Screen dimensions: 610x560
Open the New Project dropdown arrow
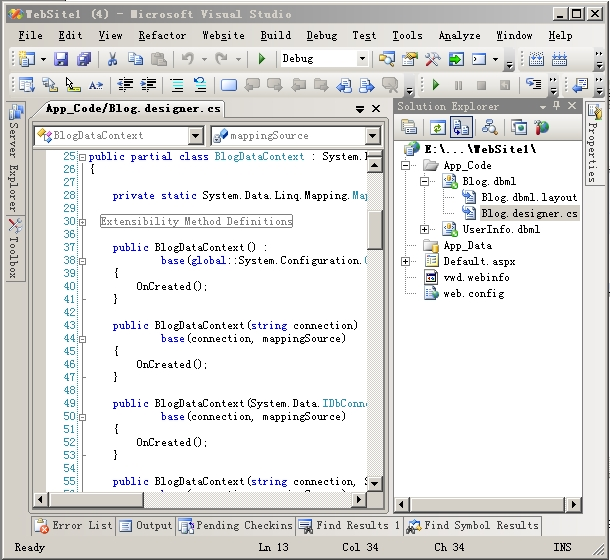[x=43, y=60]
